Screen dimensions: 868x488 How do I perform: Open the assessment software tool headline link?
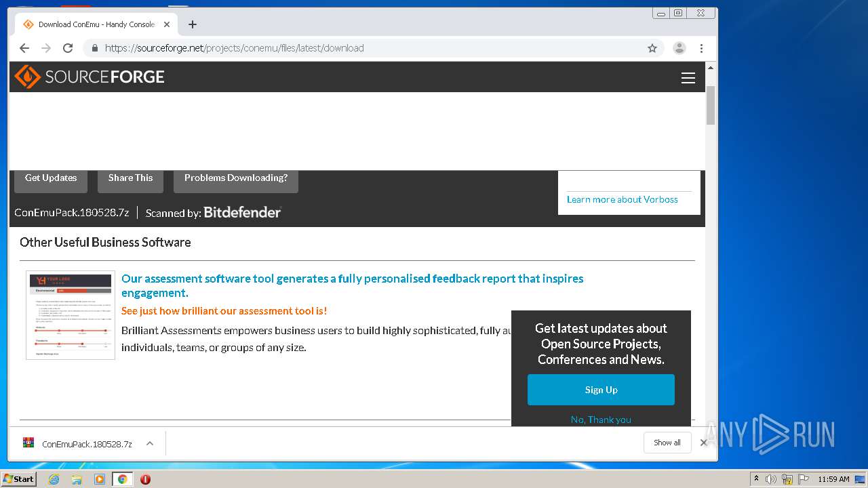[352, 285]
